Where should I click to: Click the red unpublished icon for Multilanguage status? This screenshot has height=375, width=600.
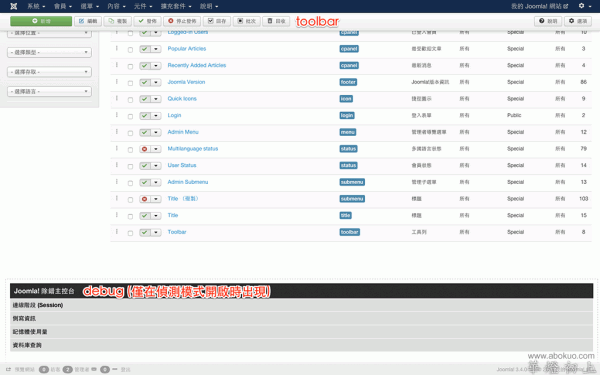pyautogui.click(x=145, y=149)
